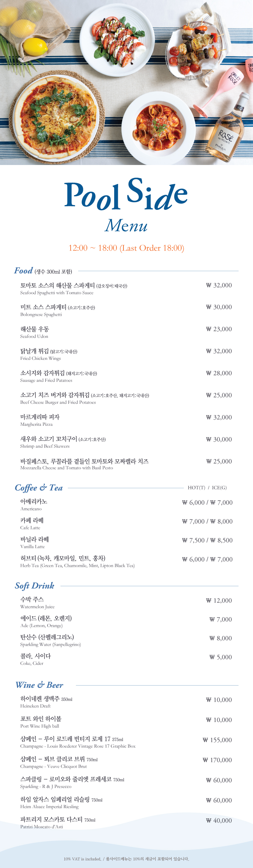The height and width of the screenshot is (868, 253).
Task: Click the Seafood Spaghetti with Tomato Sauce item
Action: coord(74,289)
